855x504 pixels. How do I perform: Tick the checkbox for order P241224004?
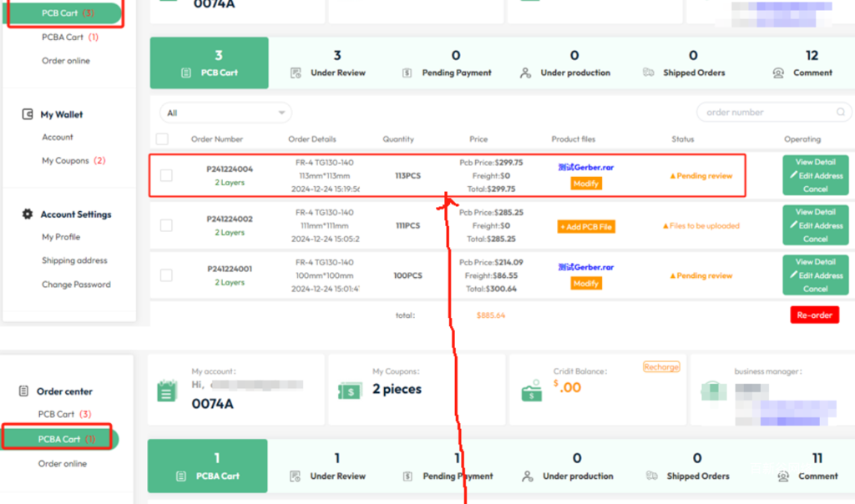[166, 175]
